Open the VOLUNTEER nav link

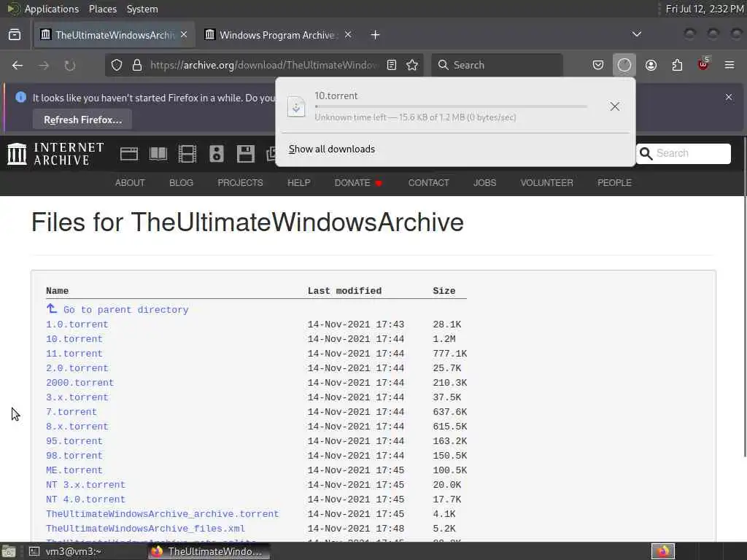[x=546, y=183]
